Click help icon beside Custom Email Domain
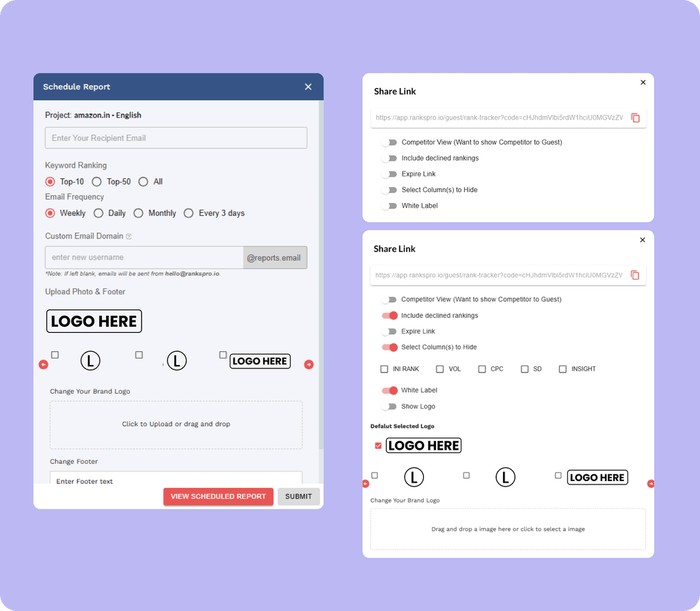This screenshot has width=700, height=611. tap(129, 236)
